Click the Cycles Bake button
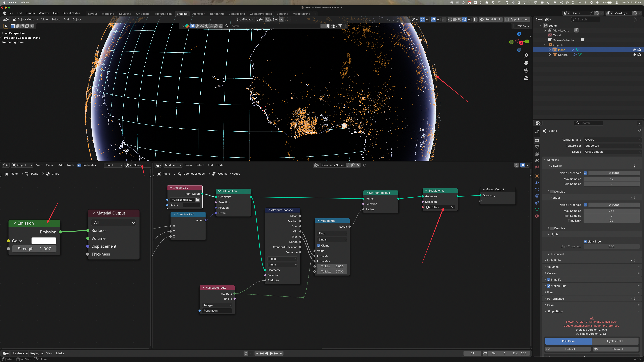 click(615, 341)
